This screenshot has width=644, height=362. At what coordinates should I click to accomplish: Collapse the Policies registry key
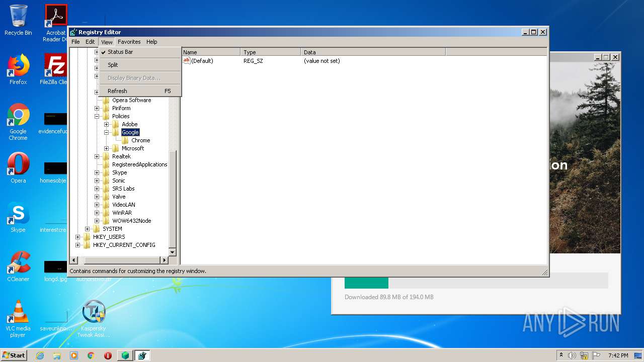point(97,116)
